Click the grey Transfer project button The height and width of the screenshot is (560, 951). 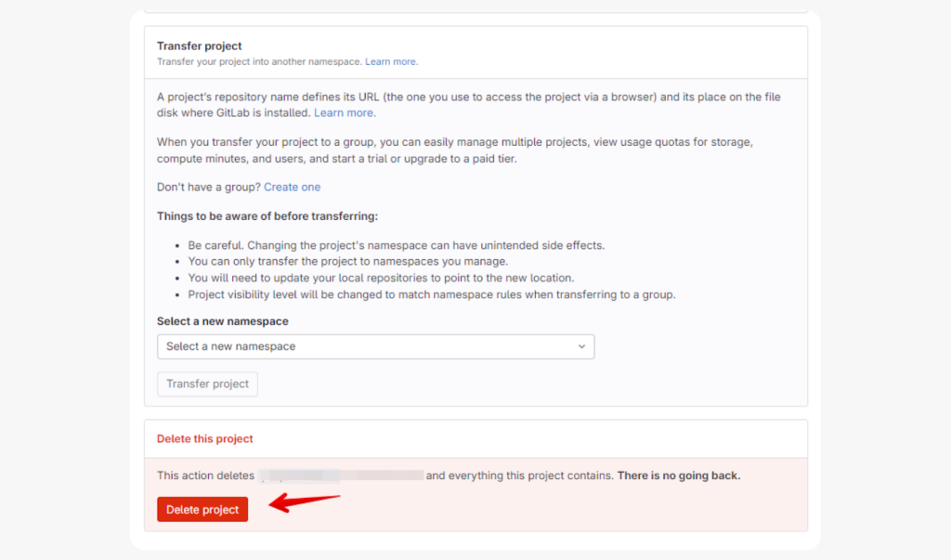coord(207,384)
